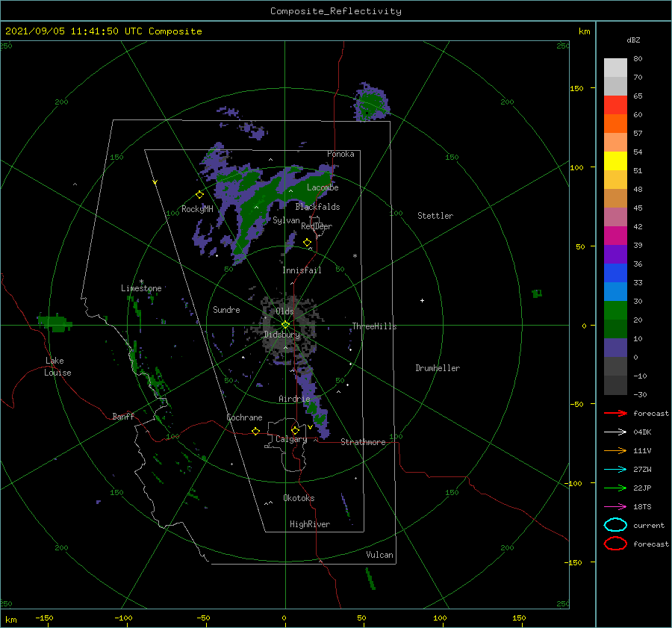Pick the purple 36–39 dBZ color swatch
The height and width of the screenshot is (628, 672).
point(615,254)
